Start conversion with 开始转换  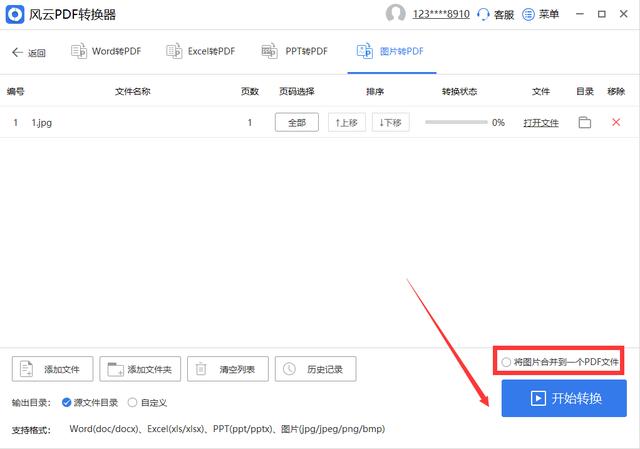564,398
